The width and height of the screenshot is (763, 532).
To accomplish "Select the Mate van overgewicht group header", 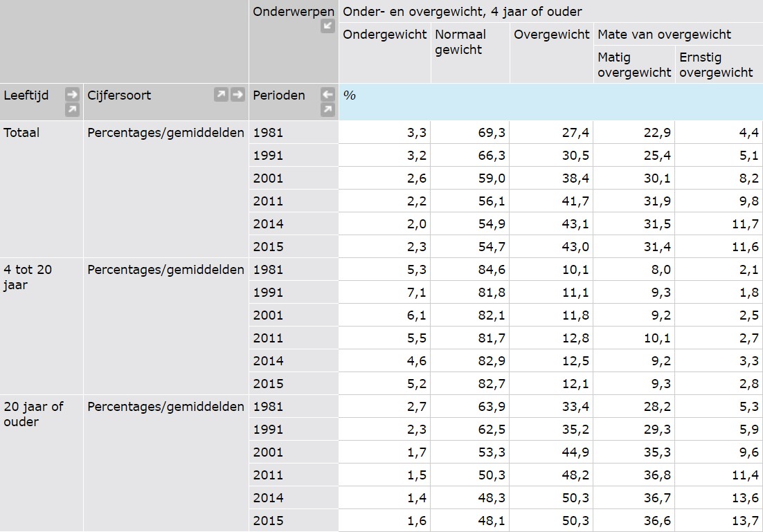I will [x=664, y=35].
